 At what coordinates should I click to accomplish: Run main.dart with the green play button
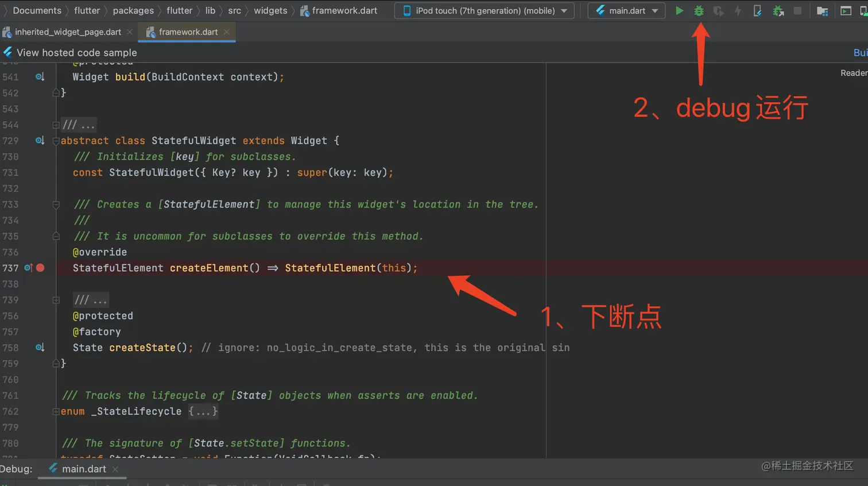click(679, 10)
